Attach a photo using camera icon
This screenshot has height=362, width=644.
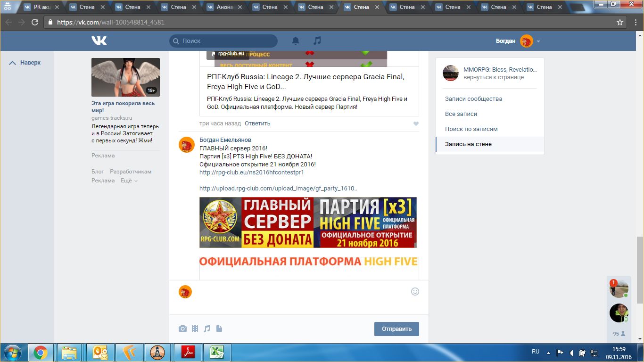[182, 329]
